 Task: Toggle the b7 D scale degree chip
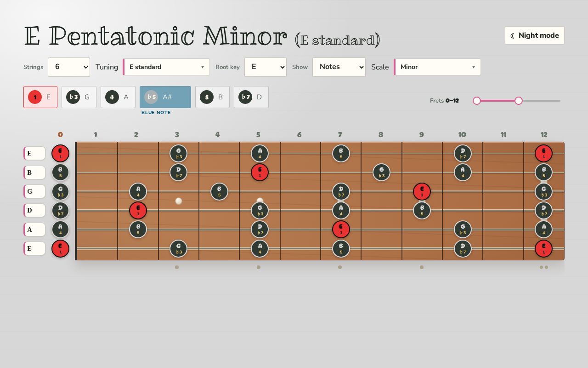click(251, 97)
